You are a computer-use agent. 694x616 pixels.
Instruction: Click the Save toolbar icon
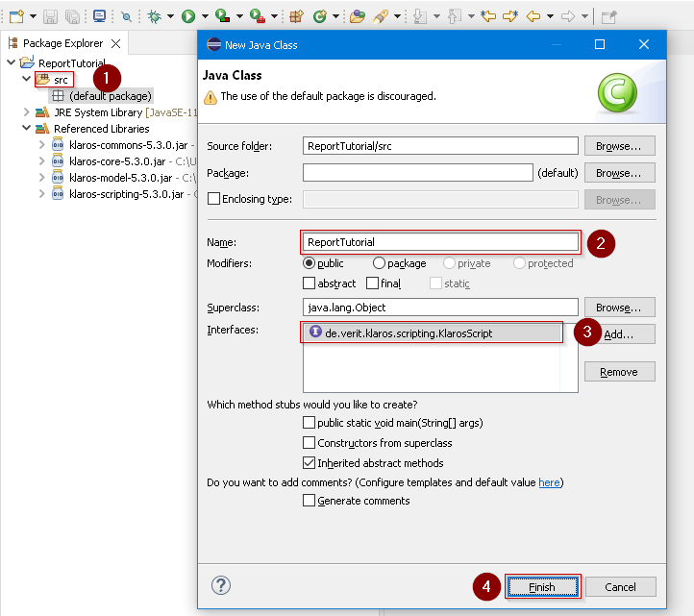(x=50, y=16)
